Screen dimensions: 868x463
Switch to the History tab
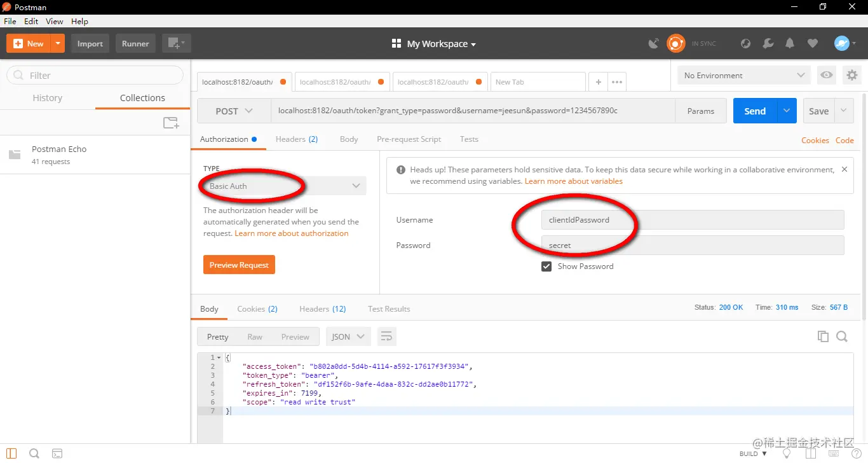48,98
